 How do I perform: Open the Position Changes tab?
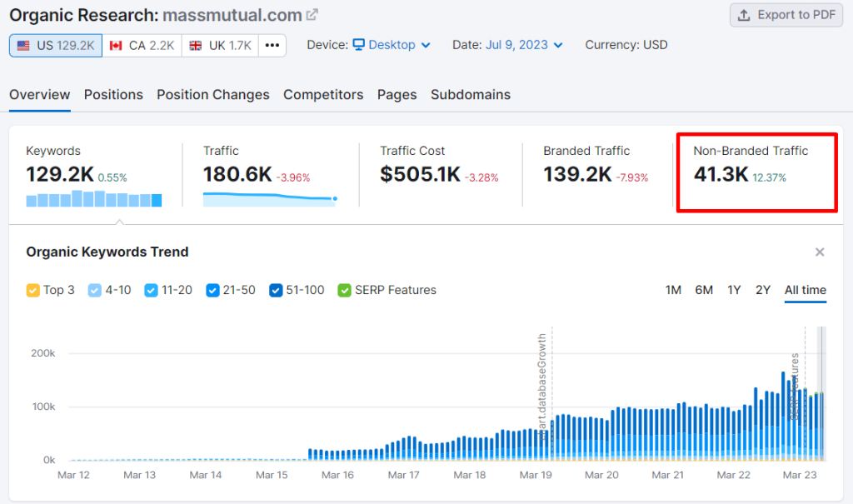click(212, 95)
